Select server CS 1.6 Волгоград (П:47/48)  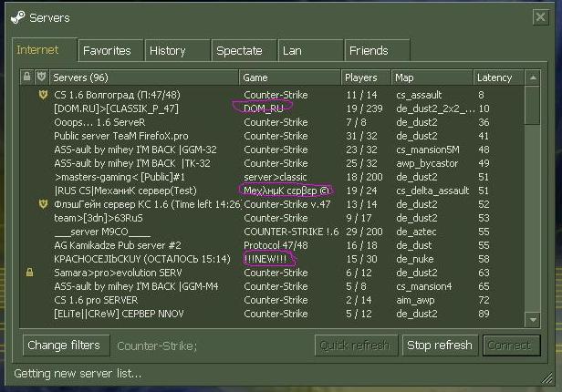tap(273, 95)
